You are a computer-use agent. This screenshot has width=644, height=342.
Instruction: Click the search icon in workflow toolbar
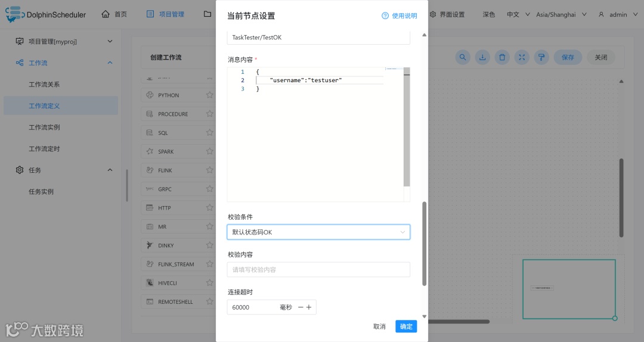coord(463,57)
